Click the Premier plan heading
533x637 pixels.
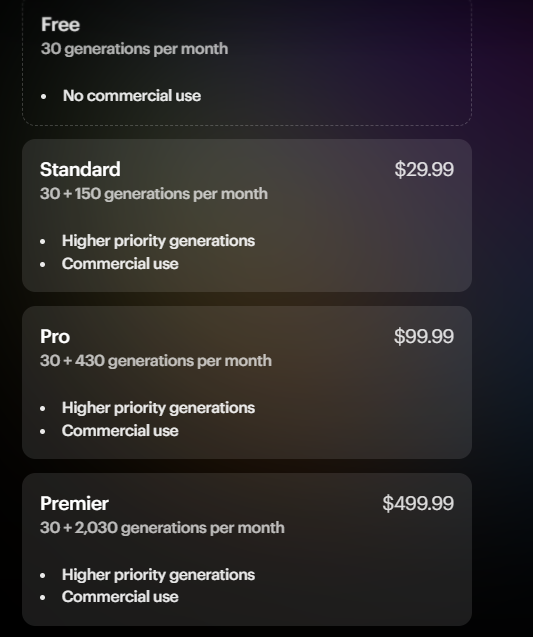tap(74, 503)
